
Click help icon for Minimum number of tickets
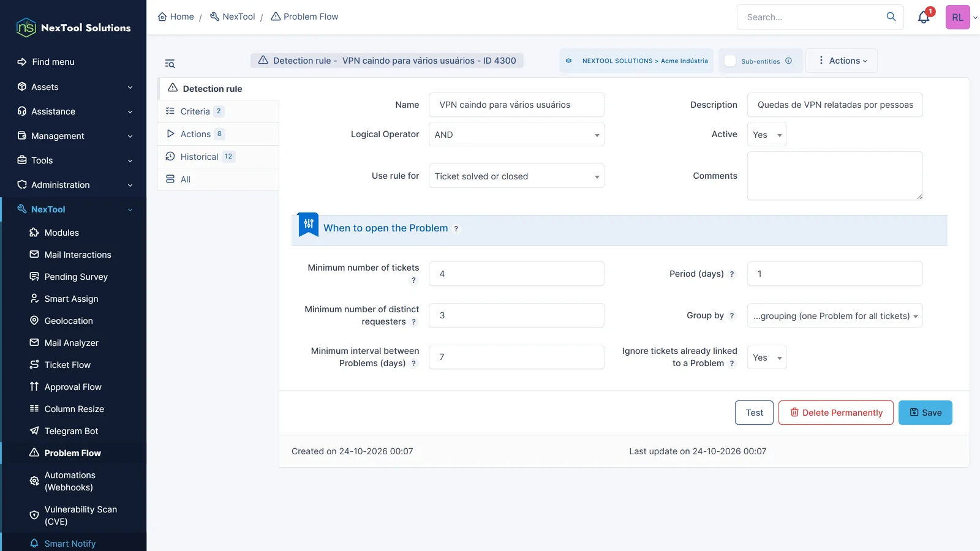coord(413,280)
